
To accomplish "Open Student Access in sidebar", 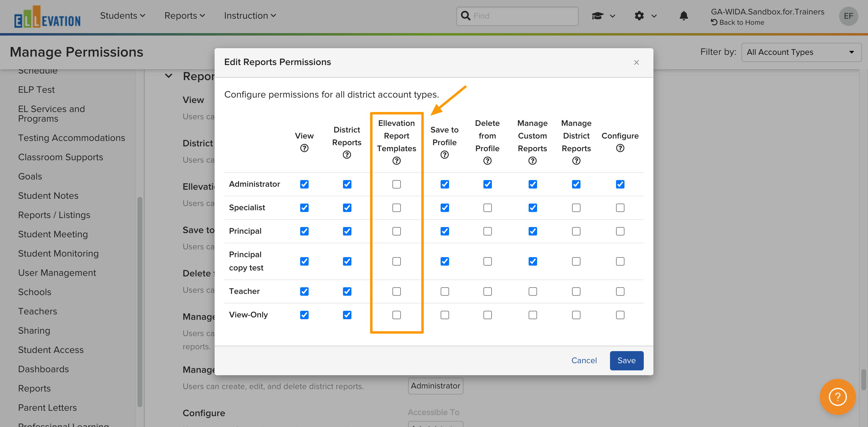I will (51, 350).
